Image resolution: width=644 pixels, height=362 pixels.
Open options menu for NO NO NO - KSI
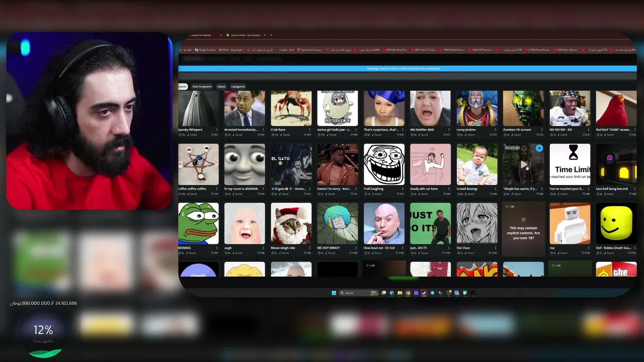tap(588, 130)
